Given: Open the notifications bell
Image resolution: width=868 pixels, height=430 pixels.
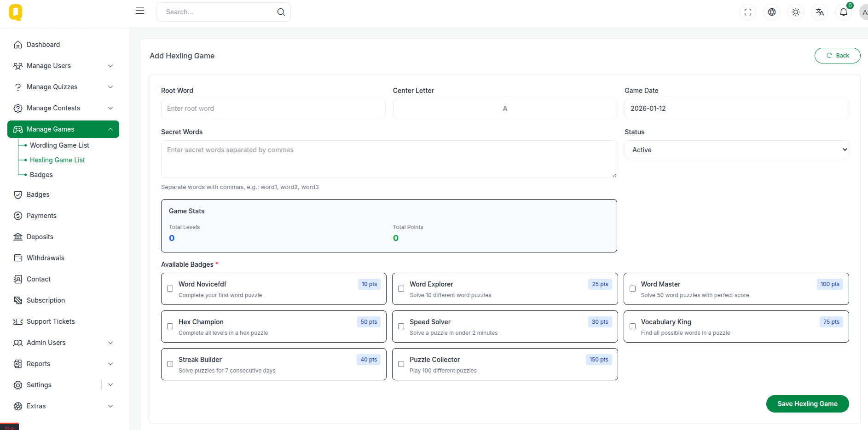Looking at the screenshot, I should pyautogui.click(x=843, y=12).
